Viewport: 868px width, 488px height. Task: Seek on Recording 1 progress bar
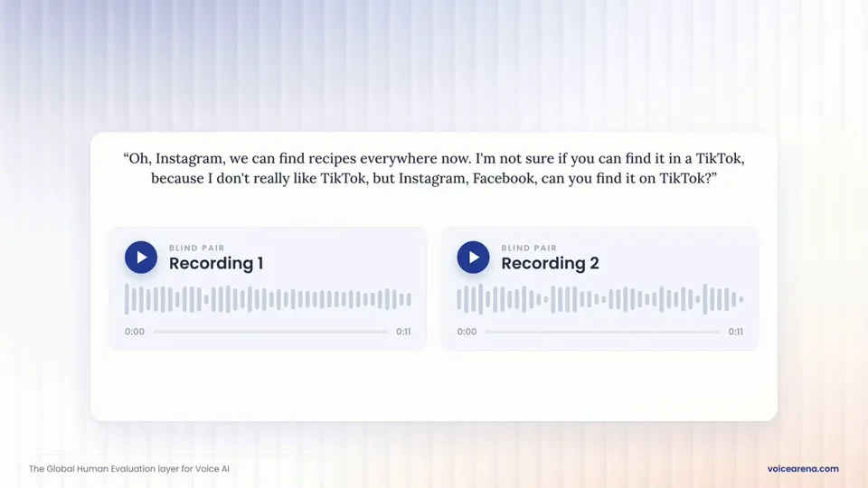tap(270, 332)
